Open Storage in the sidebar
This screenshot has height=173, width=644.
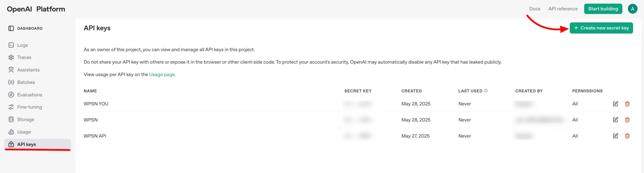[25, 120]
